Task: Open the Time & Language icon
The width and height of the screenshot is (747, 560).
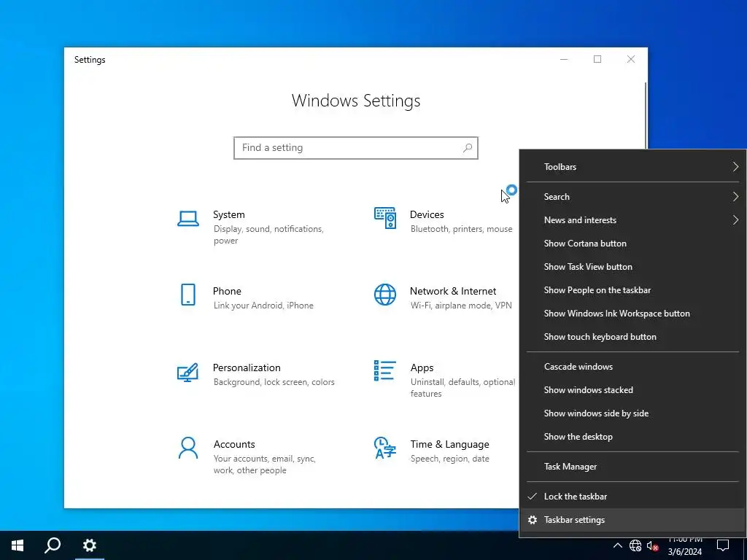Action: (x=385, y=448)
